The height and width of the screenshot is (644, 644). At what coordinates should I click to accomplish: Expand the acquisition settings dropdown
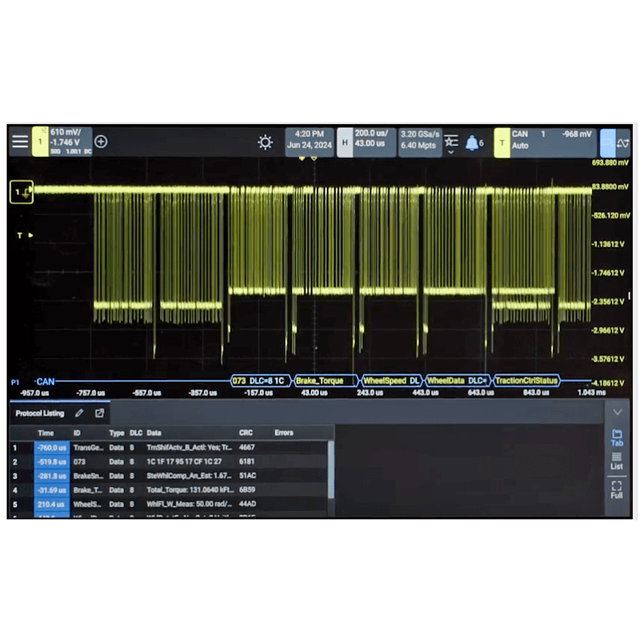451,143
